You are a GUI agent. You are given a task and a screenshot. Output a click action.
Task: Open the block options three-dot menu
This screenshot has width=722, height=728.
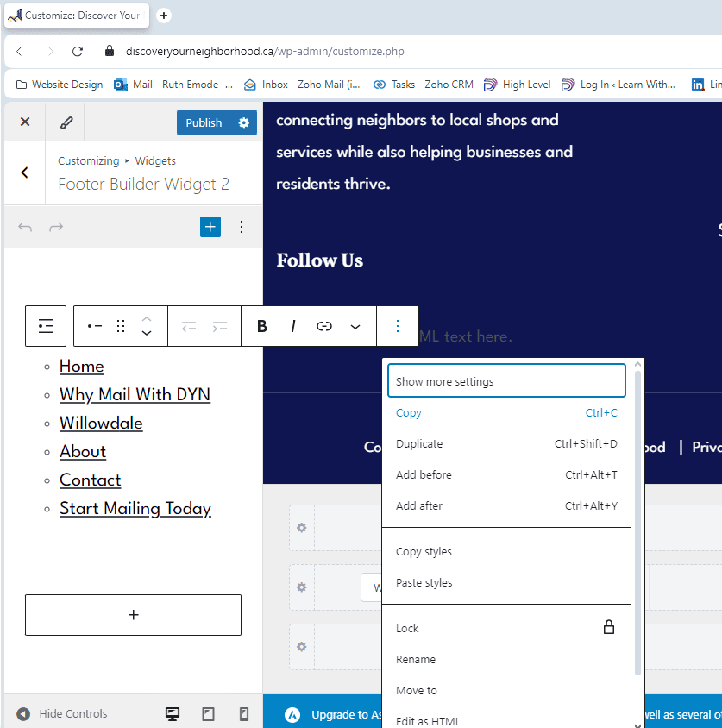(398, 326)
